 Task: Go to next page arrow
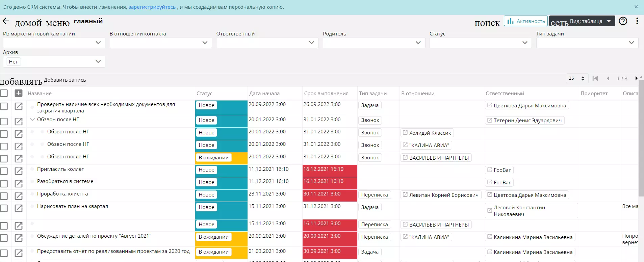coord(636,78)
